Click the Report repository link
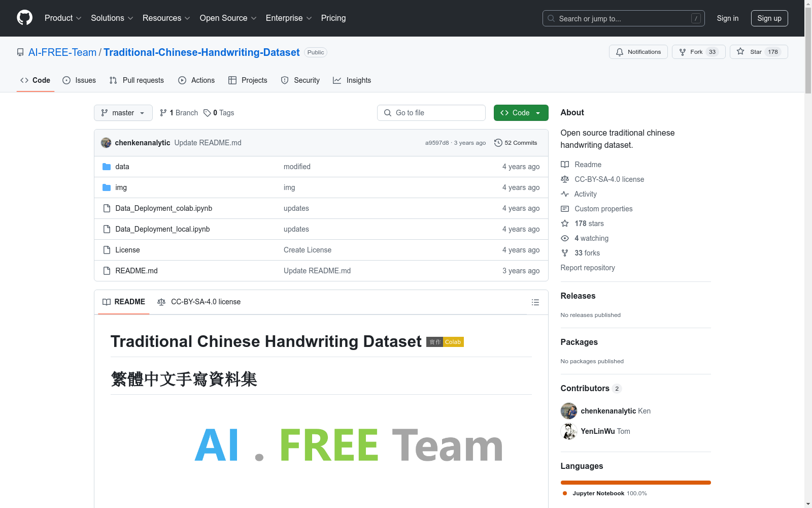This screenshot has height=508, width=812. click(588, 268)
